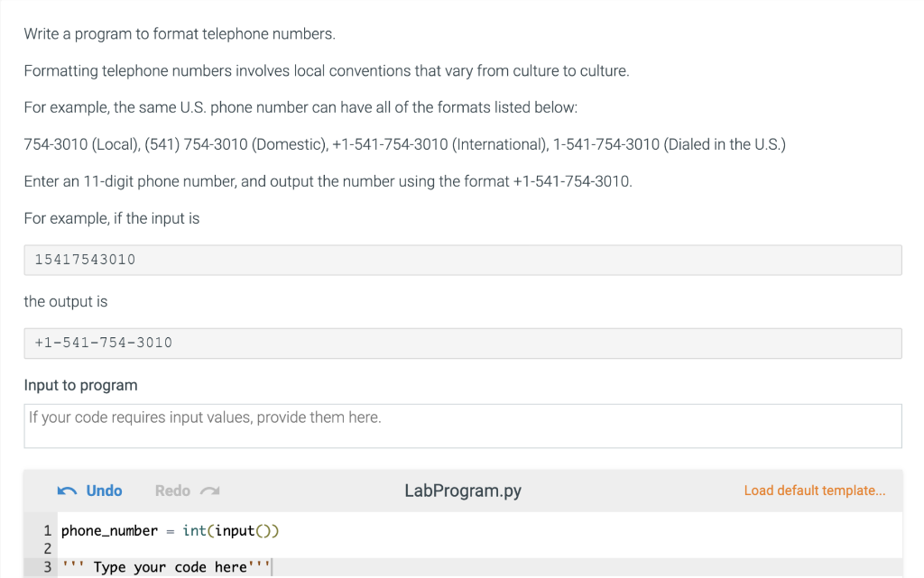Select the grayed-out Redo action

[172, 491]
